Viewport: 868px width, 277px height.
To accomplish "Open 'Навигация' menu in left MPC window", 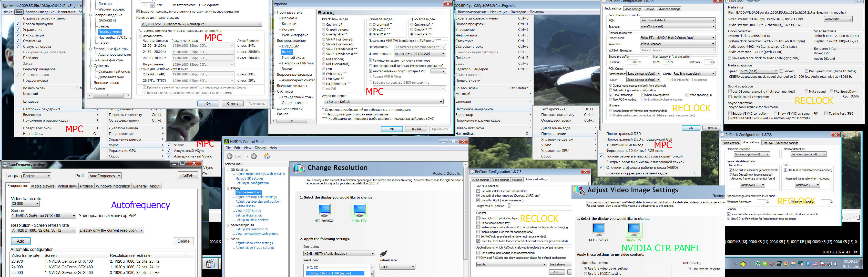I will 66,12.
